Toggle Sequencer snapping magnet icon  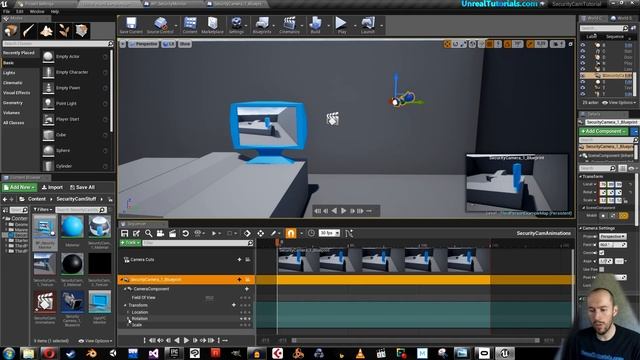(x=291, y=233)
